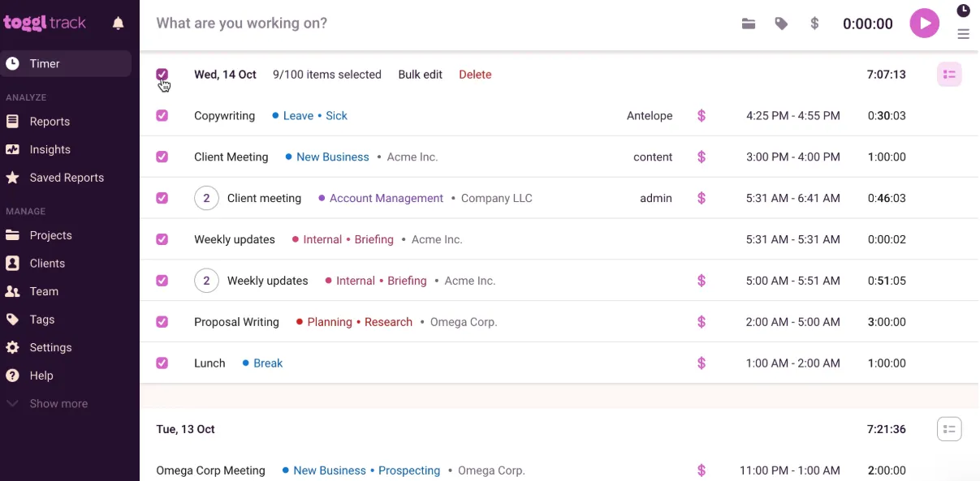Click the Toggl Track logo

(45, 23)
